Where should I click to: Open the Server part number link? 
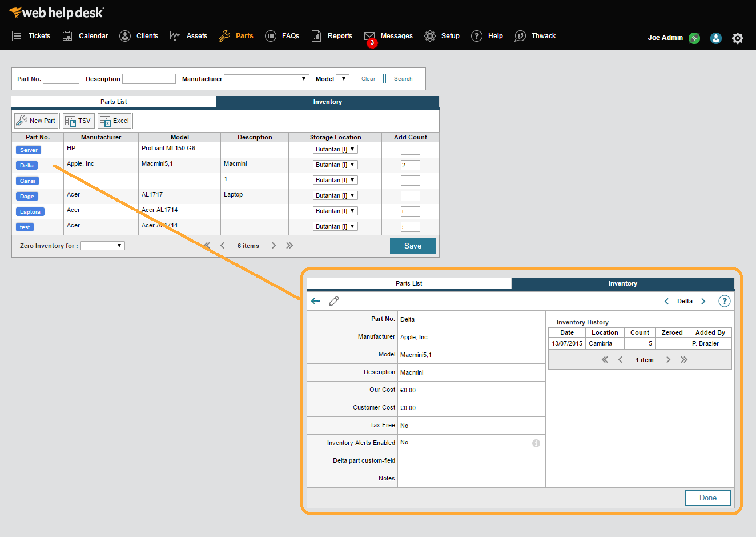pos(29,150)
